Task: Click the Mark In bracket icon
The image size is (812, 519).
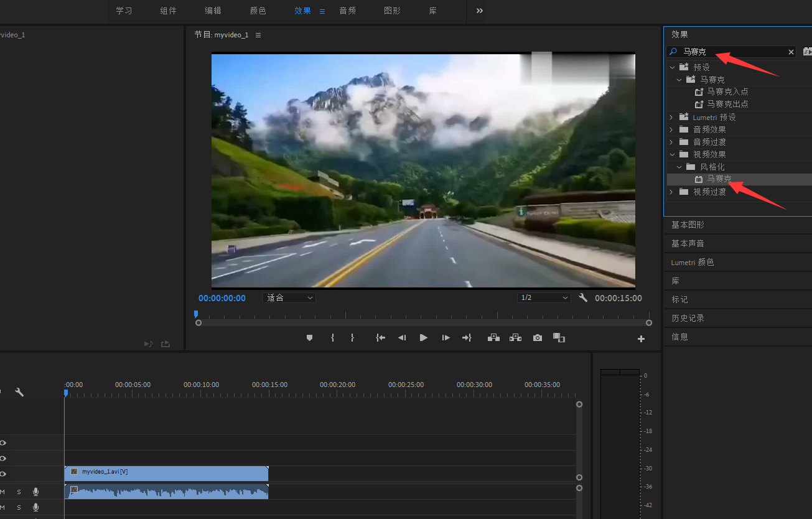Action: 332,338
